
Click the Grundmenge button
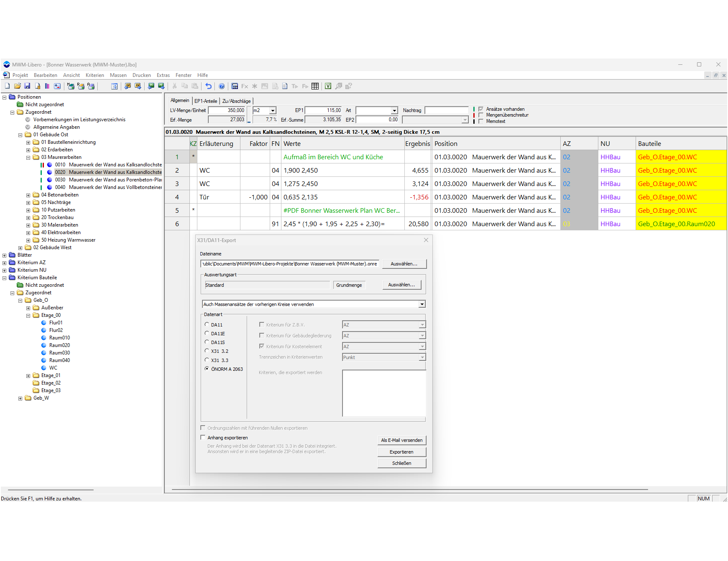point(349,285)
